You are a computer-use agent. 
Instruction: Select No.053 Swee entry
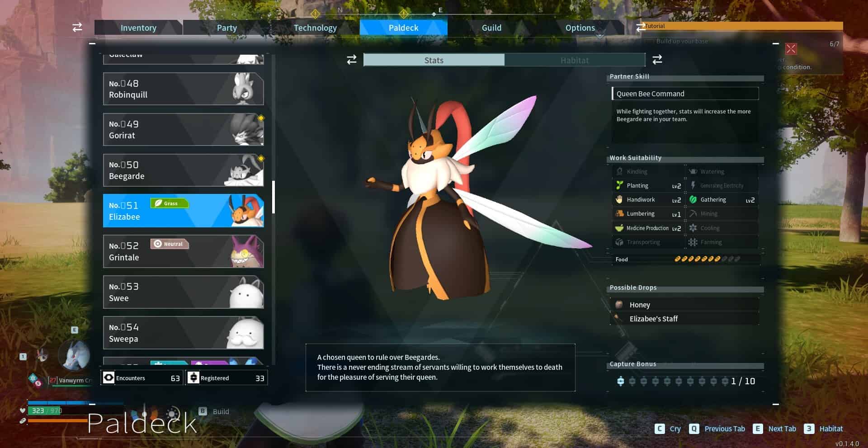coord(183,292)
